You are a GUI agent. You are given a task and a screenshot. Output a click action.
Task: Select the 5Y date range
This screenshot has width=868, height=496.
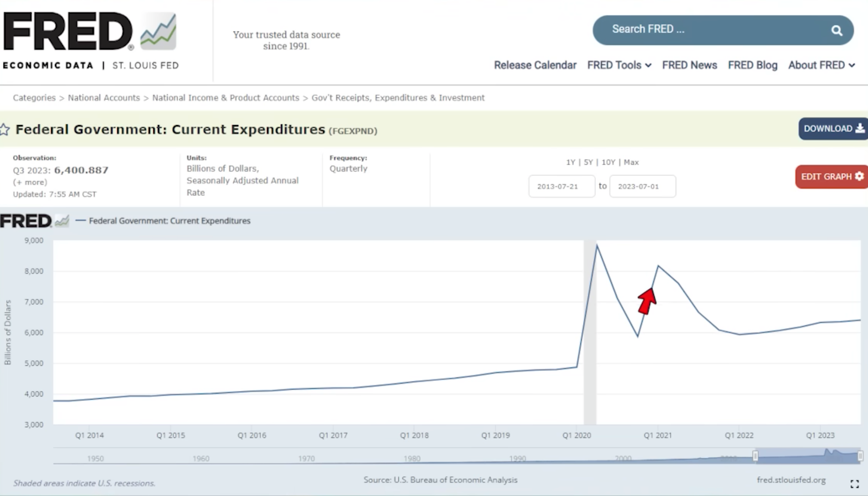tap(588, 162)
